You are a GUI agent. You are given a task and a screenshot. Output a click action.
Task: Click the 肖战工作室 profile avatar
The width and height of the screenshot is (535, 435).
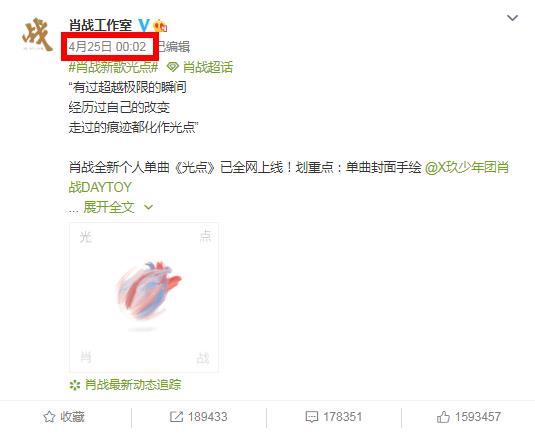37,34
